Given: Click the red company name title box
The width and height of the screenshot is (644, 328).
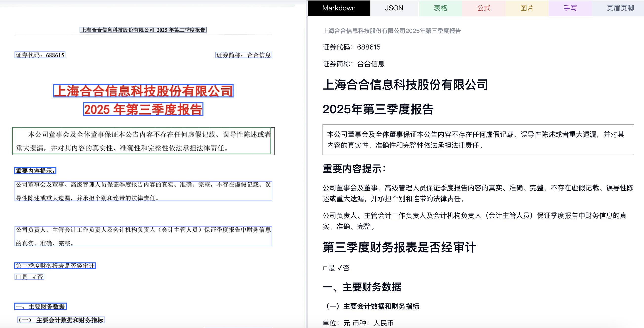Looking at the screenshot, I should [143, 91].
